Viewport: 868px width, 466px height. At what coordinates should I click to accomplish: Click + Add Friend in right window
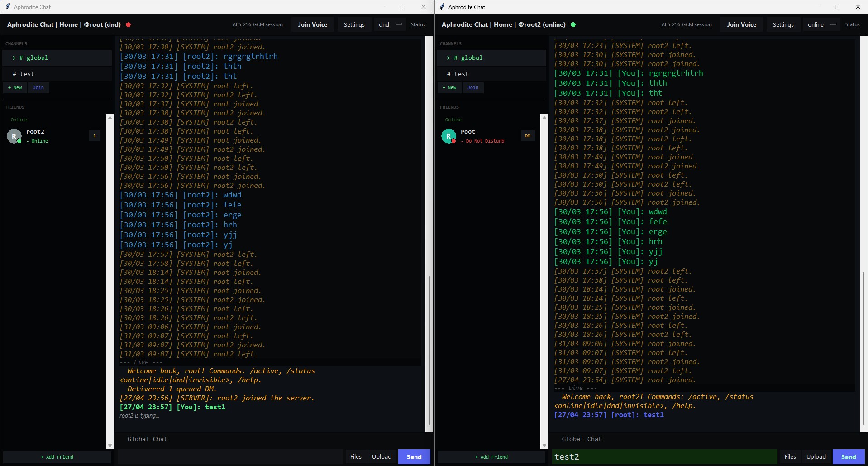coord(491,457)
